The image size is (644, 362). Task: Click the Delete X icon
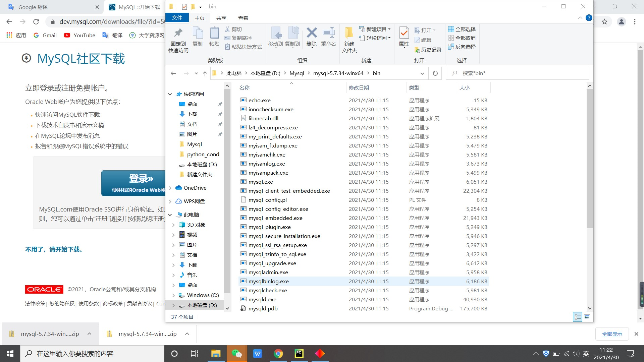click(312, 37)
